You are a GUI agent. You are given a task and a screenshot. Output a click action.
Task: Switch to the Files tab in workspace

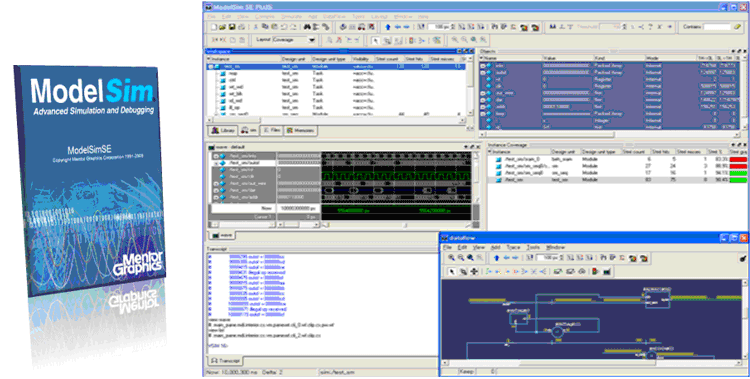(272, 131)
